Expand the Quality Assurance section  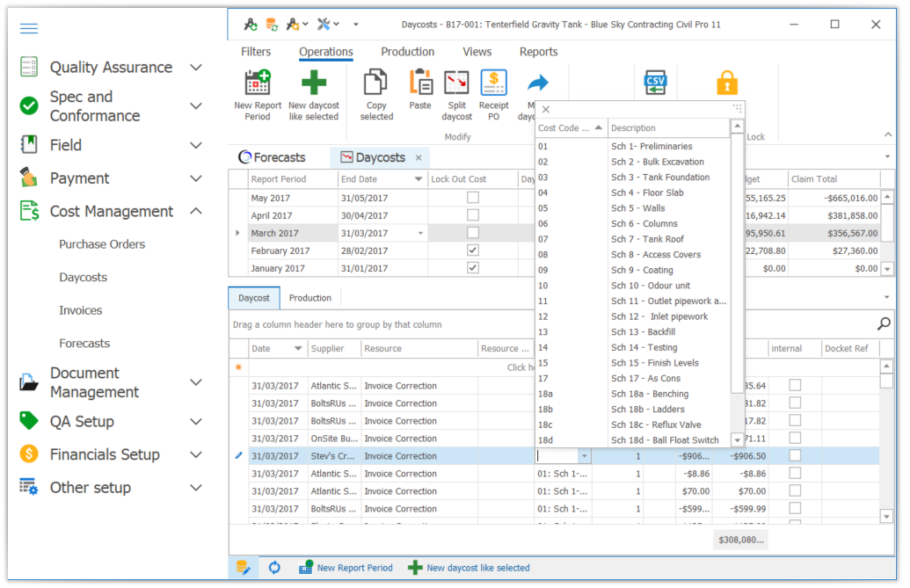coord(197,68)
